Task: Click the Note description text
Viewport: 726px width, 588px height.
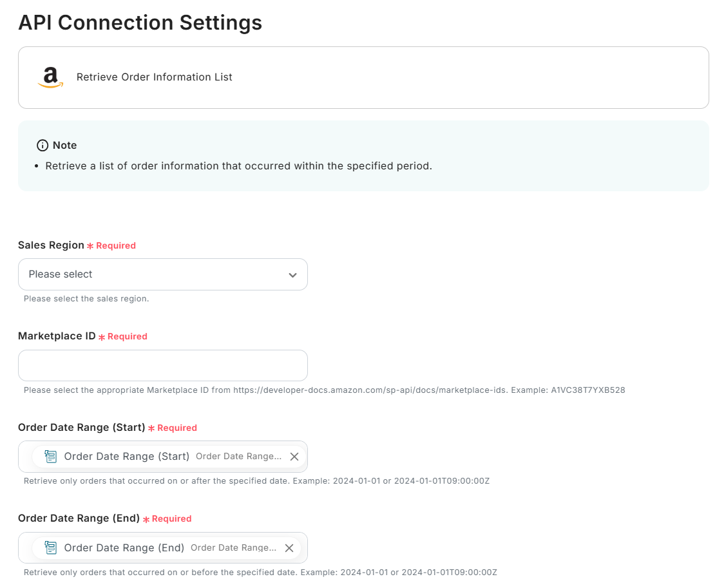Action: [x=238, y=166]
